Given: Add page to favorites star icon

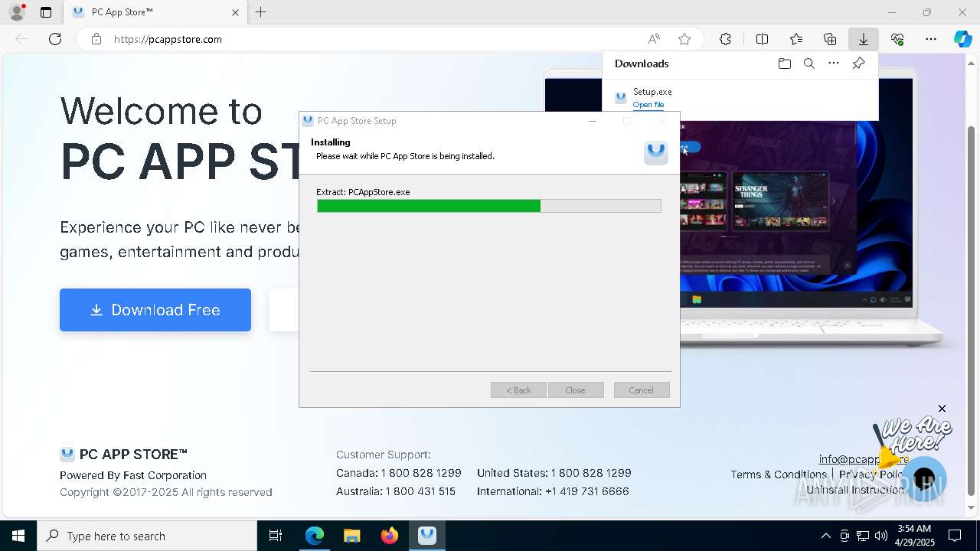Looking at the screenshot, I should click(x=684, y=39).
